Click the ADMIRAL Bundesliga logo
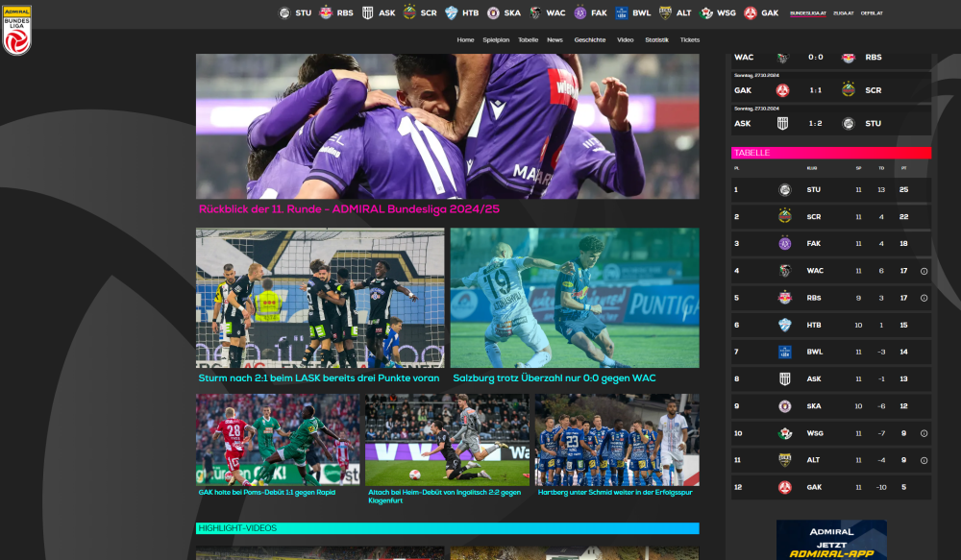 click(16, 29)
